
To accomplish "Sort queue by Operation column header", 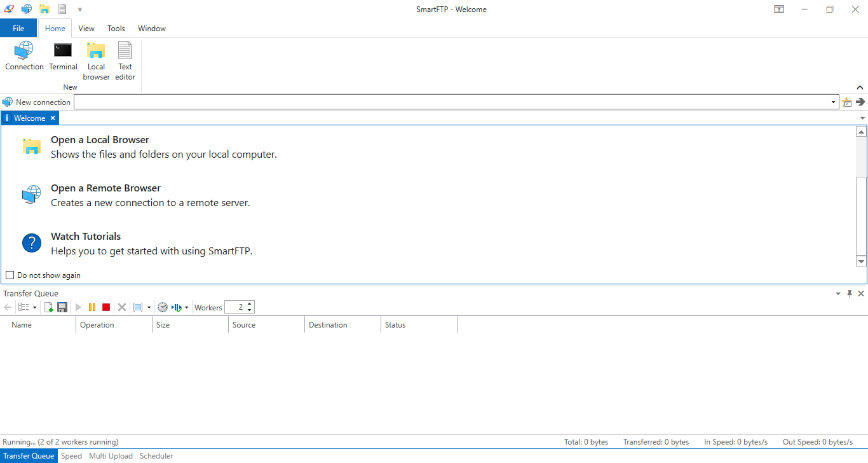I will [114, 324].
